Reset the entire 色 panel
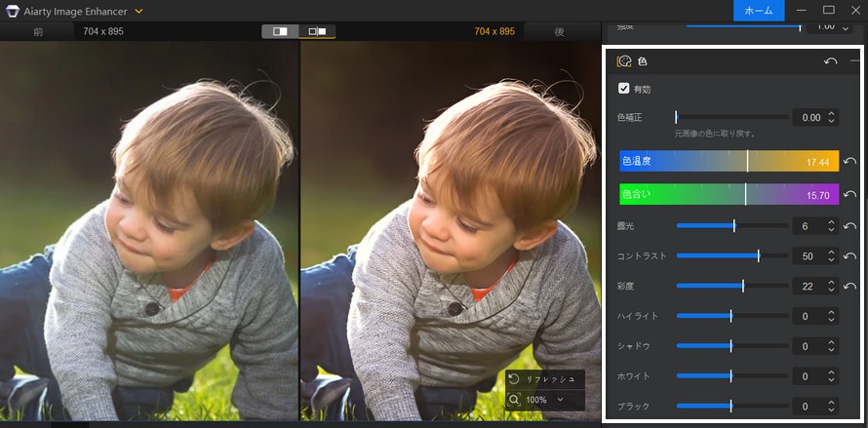Viewport: 868px width, 428px height. point(830,60)
